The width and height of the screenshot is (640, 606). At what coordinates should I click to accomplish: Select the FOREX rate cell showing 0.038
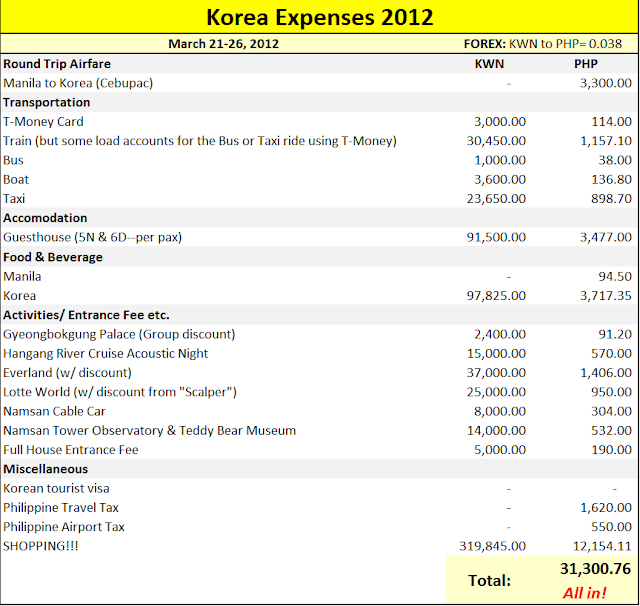tap(543, 44)
